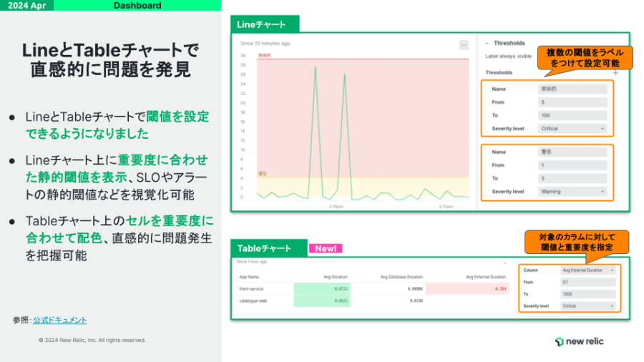Open the 公式ドキュメント link
Viewport: 644px width, 362px height.
60,320
